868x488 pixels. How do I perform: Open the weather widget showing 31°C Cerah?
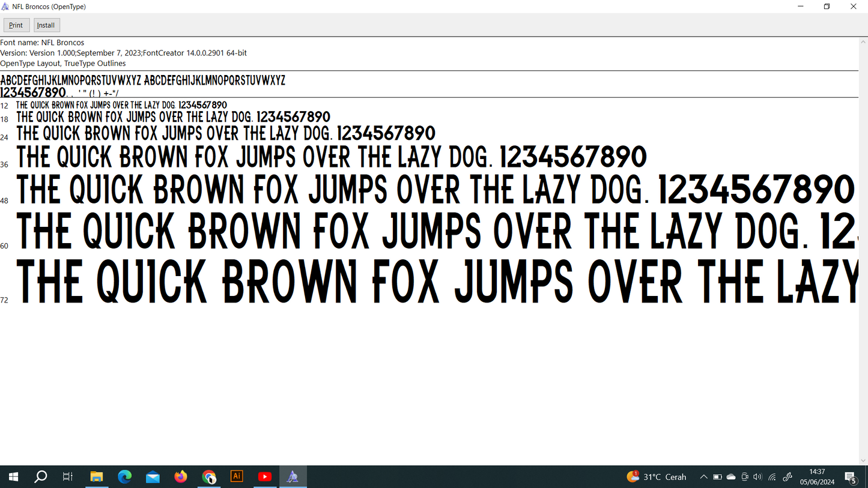click(x=657, y=477)
